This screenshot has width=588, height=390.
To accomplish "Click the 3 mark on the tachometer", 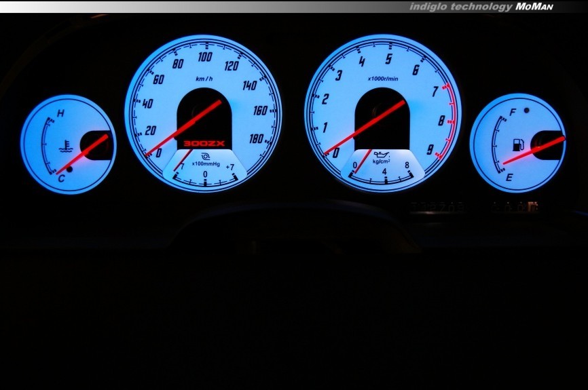I will (x=339, y=75).
